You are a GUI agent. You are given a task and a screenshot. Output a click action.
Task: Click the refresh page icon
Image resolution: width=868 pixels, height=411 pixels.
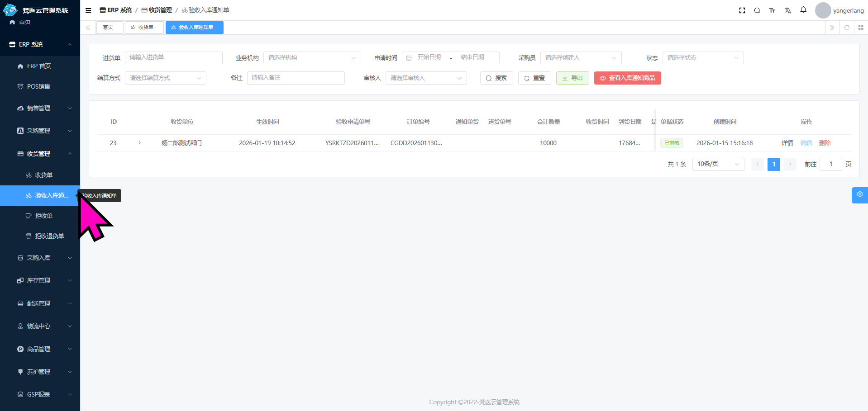point(846,28)
